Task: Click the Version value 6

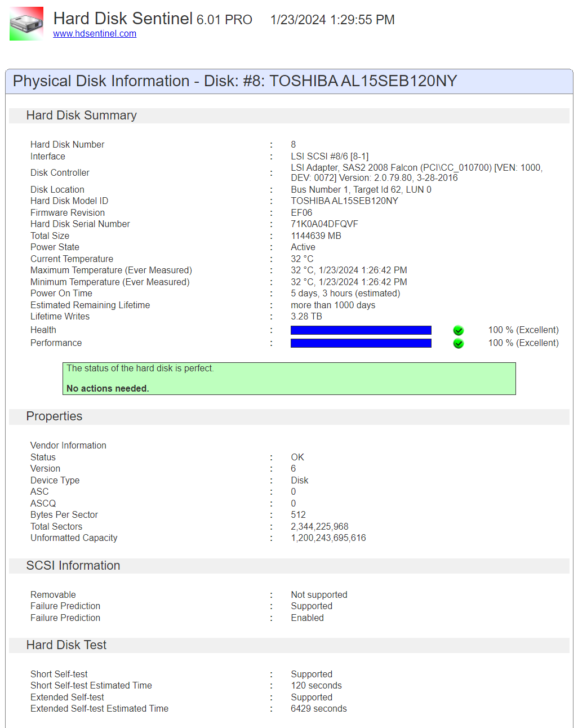Action: pyautogui.click(x=293, y=469)
